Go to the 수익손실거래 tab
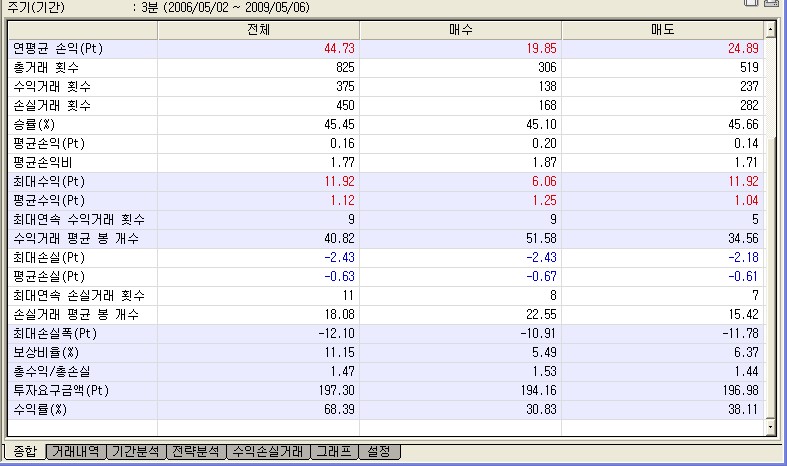This screenshot has height=466, width=787. coord(267,452)
